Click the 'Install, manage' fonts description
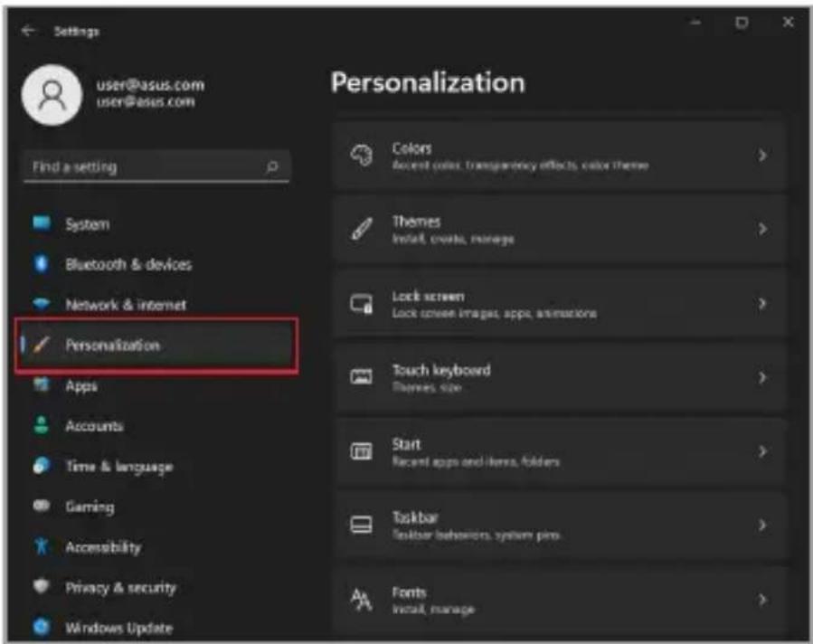Screen dimensions: 813x644 (x=433, y=610)
